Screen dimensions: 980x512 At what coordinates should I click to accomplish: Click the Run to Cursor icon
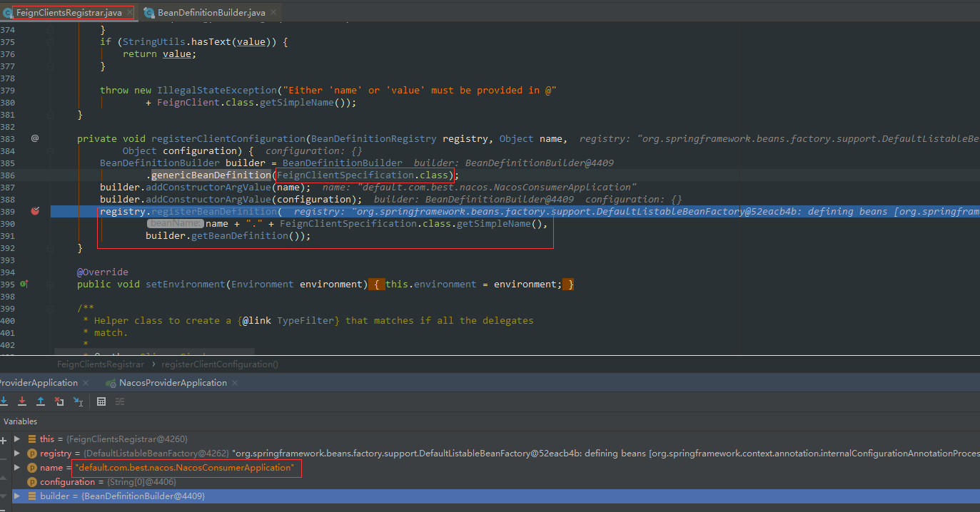coord(78,401)
